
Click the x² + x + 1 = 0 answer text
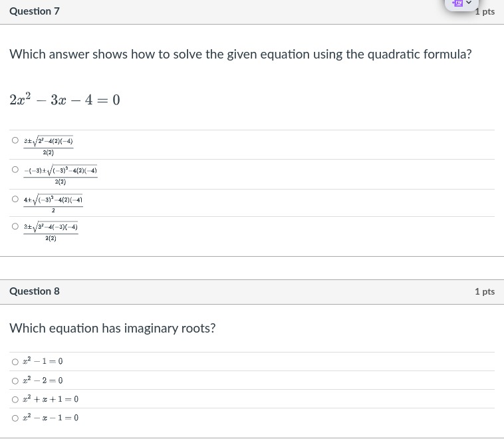tap(51, 399)
